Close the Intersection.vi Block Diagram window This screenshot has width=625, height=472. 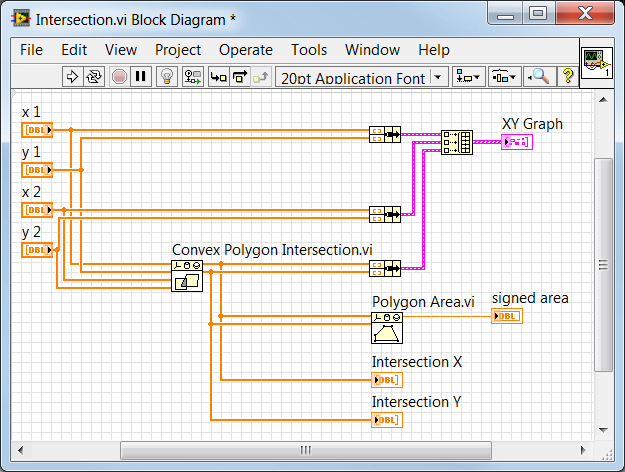[585, 14]
